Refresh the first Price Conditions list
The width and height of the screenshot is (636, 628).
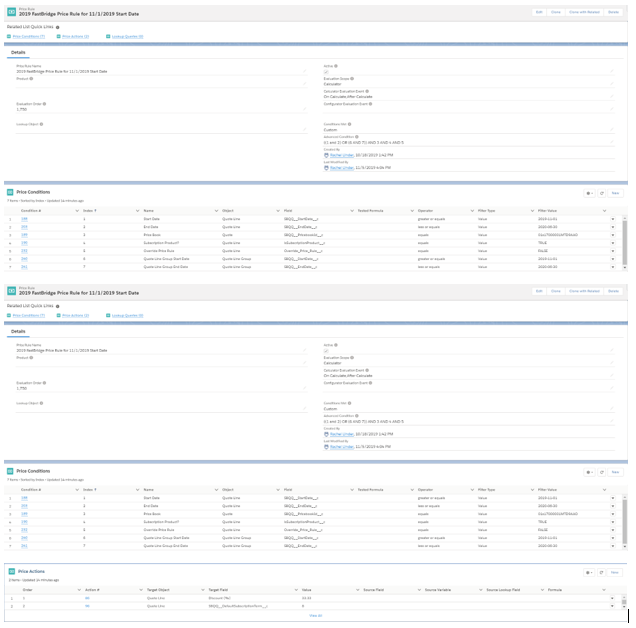[602, 193]
